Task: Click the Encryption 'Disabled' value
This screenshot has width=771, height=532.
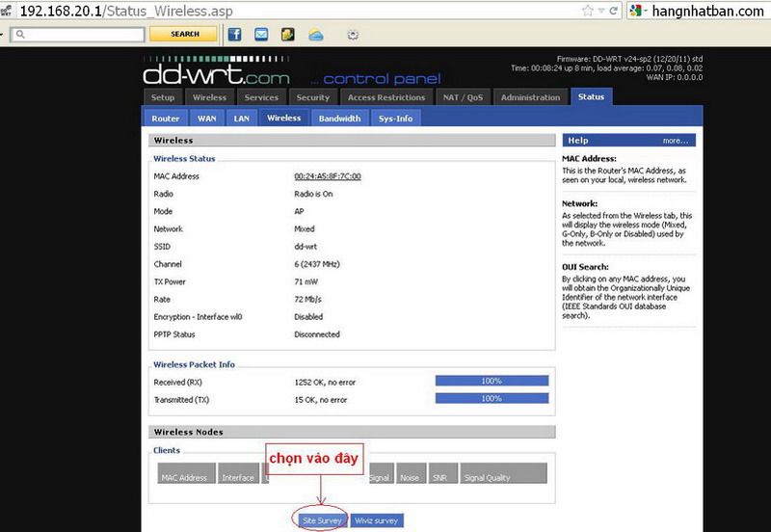Action: pyautogui.click(x=308, y=317)
